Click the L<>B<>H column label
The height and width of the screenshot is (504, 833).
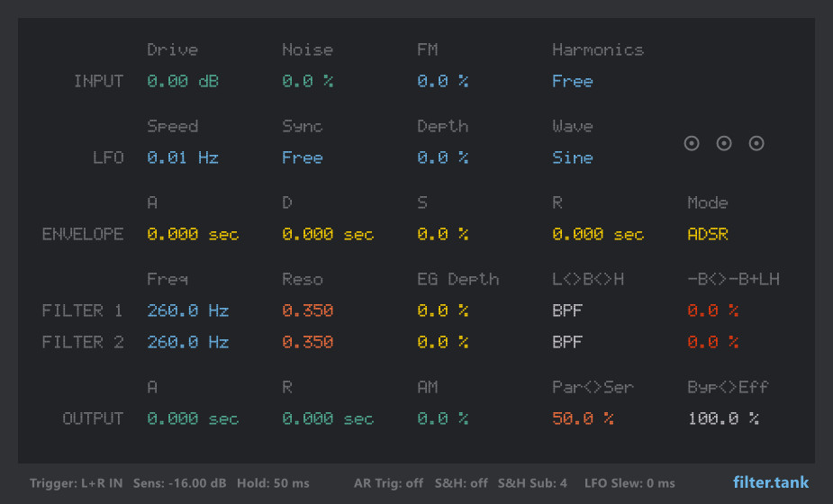coord(587,279)
